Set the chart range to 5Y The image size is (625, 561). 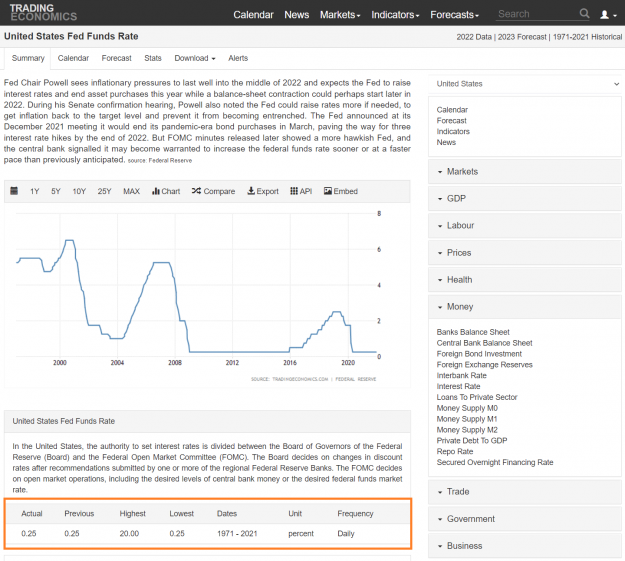pos(56,191)
